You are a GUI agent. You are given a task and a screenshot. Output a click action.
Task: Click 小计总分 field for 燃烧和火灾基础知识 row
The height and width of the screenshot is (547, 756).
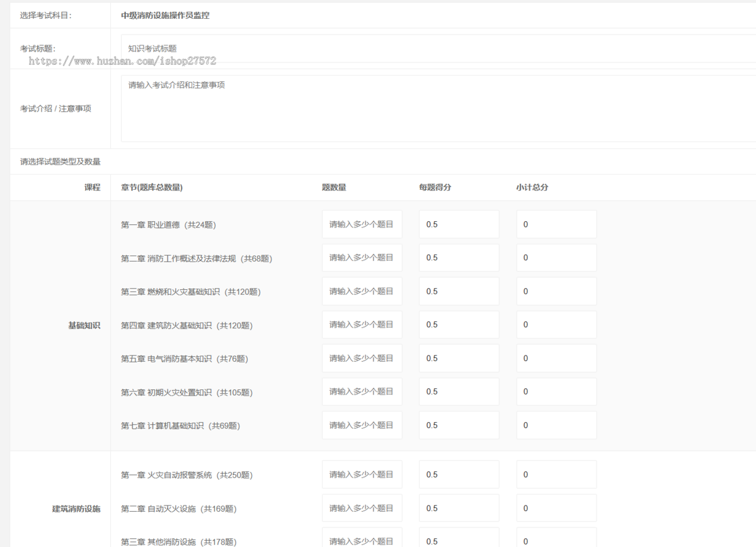coord(556,291)
